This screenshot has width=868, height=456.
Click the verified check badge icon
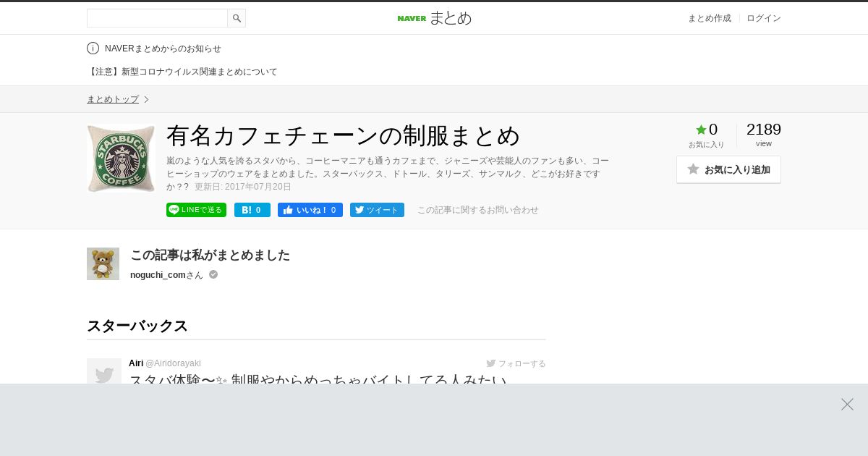coord(213,274)
